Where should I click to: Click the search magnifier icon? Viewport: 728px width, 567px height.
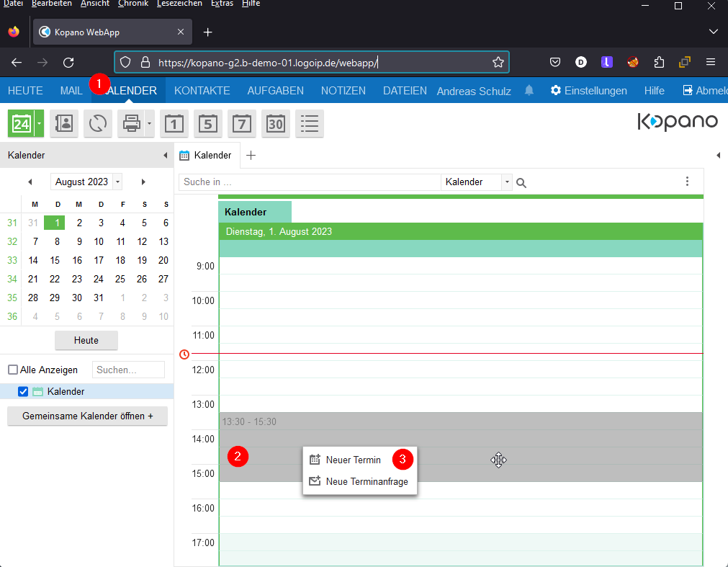pyautogui.click(x=521, y=183)
